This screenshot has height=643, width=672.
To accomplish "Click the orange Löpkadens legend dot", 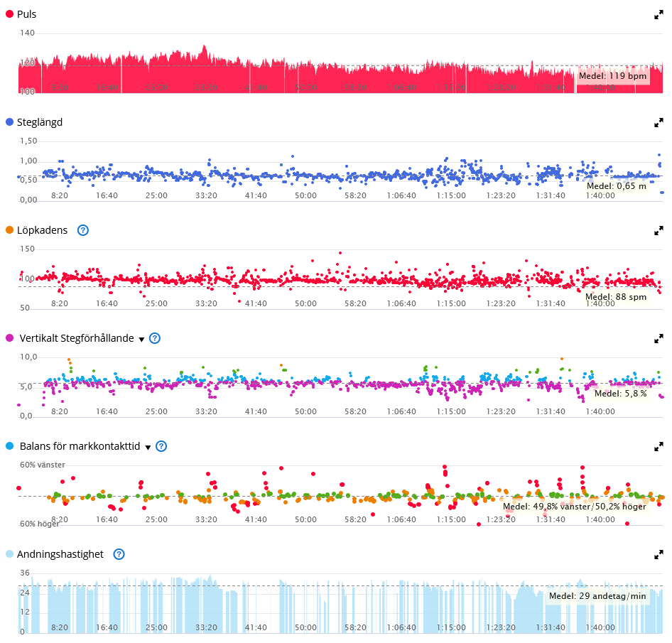I will [9, 230].
